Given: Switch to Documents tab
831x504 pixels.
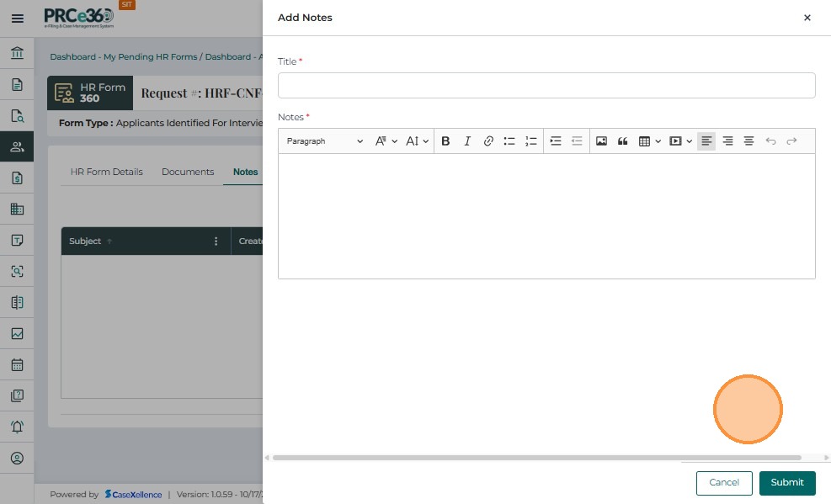Looking at the screenshot, I should [188, 172].
